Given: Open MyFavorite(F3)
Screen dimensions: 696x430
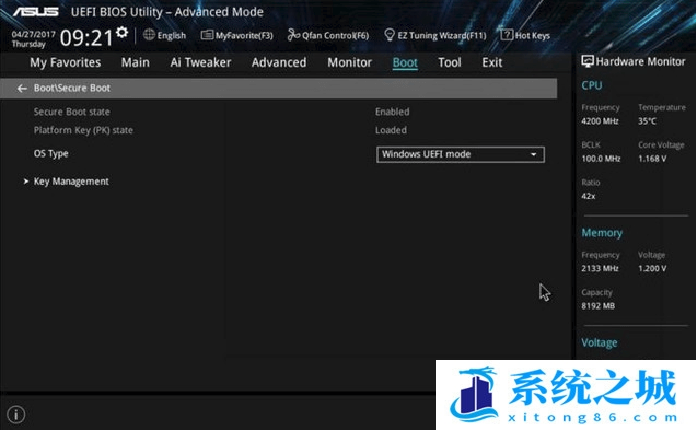Looking at the screenshot, I should 237,35.
